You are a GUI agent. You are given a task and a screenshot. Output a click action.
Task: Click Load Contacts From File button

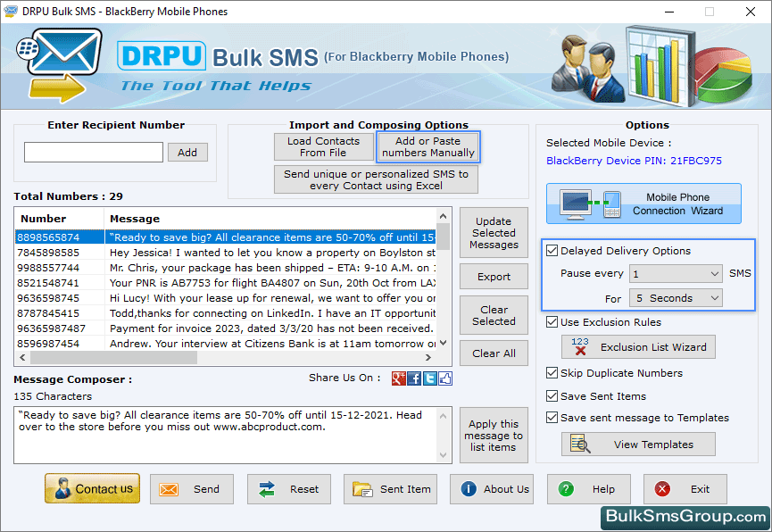(x=323, y=146)
